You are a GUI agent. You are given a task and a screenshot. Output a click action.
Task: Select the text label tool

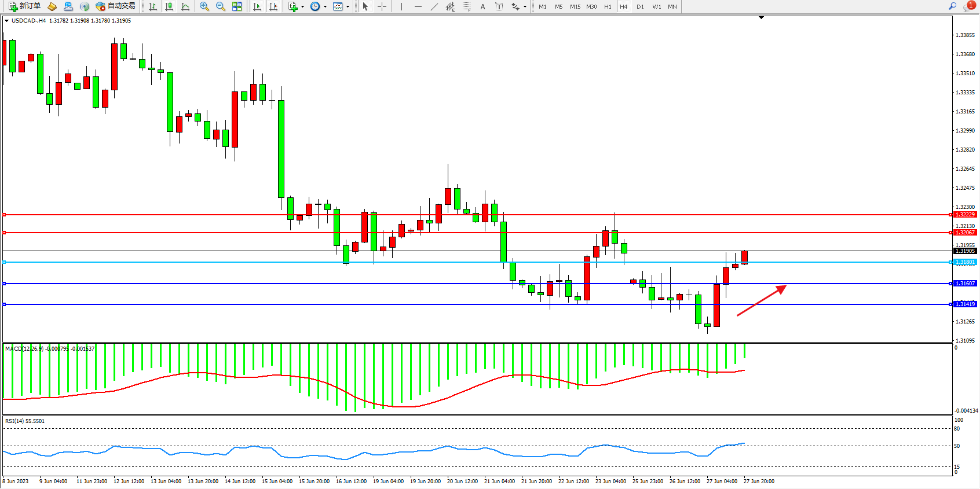[x=499, y=6]
